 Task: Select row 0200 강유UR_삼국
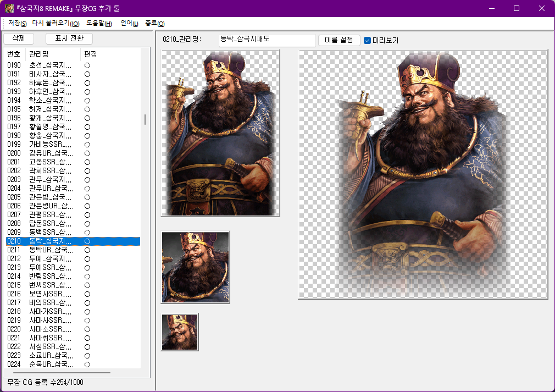[73, 153]
